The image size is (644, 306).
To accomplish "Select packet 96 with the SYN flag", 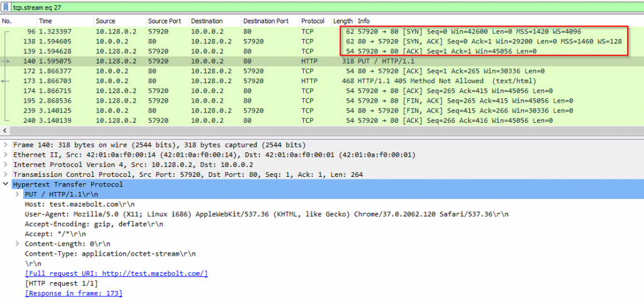I will click(x=189, y=31).
